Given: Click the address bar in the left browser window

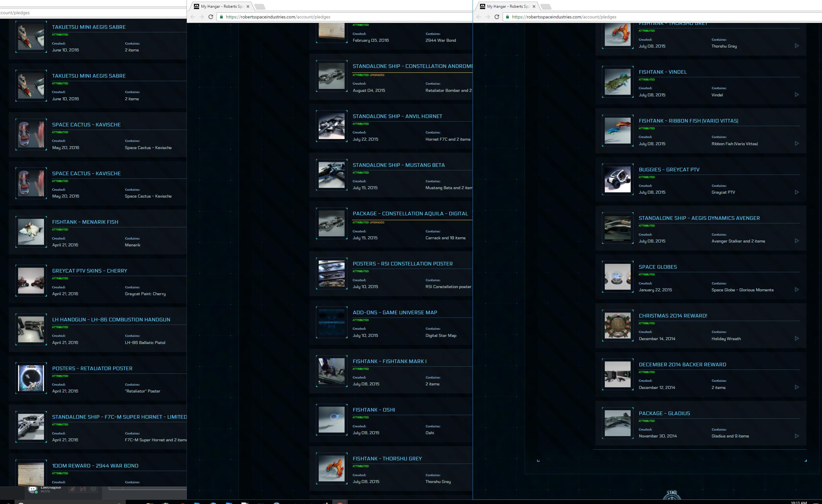Looking at the screenshot, I should coord(93,13).
